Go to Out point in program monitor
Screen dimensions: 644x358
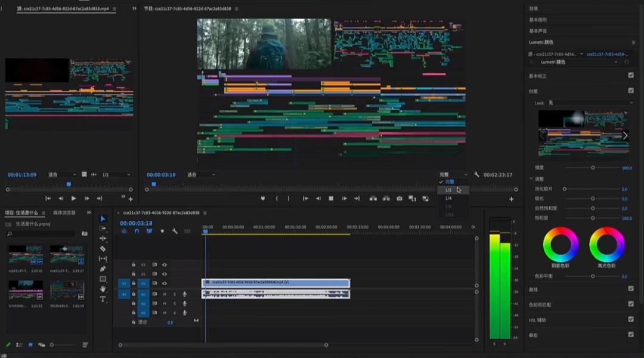[357, 199]
